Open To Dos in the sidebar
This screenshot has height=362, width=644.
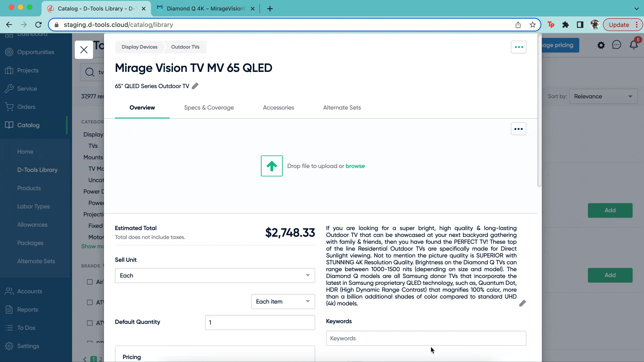click(26, 328)
